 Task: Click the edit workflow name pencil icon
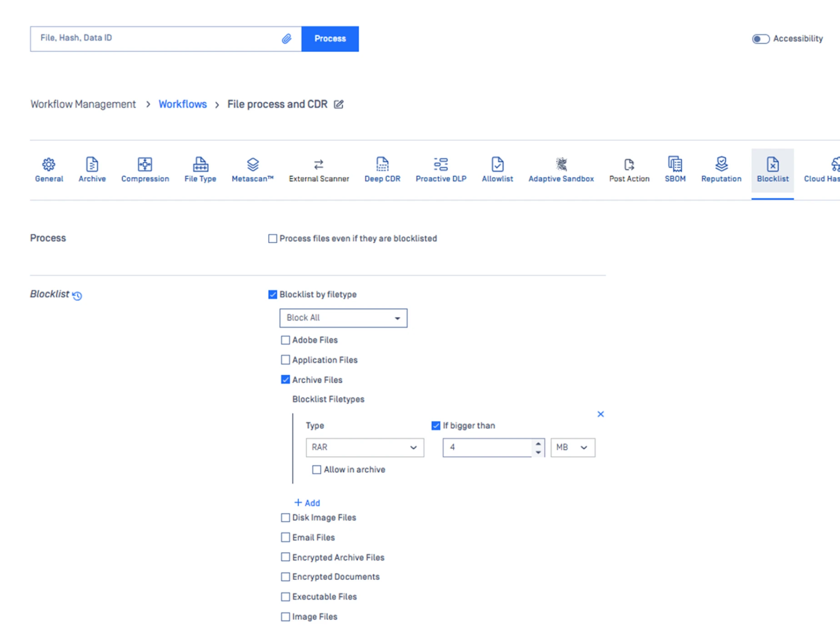339,105
